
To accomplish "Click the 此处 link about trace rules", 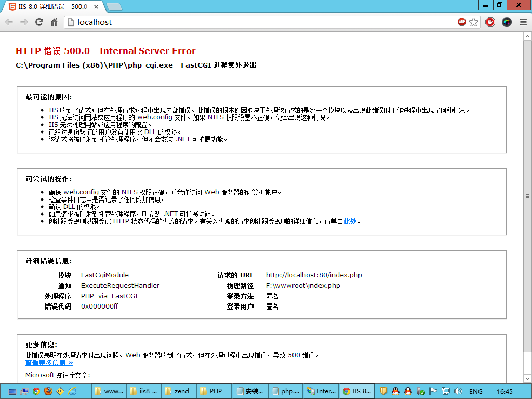I will click(350, 221).
